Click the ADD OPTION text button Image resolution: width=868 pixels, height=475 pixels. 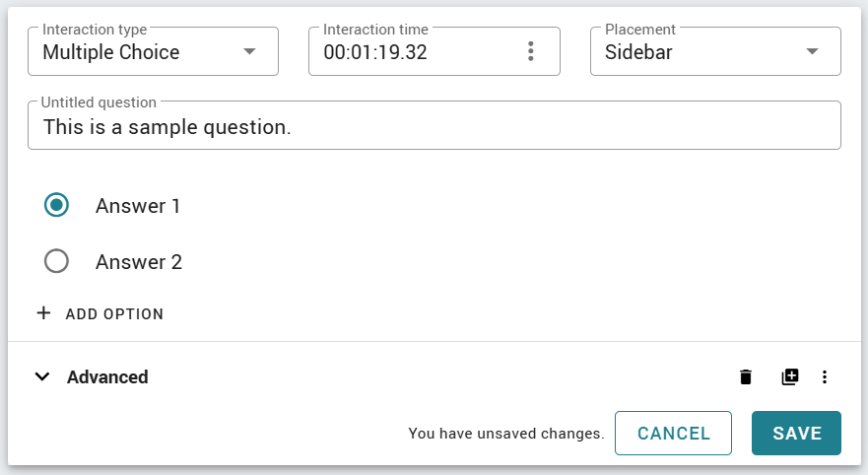click(x=114, y=314)
